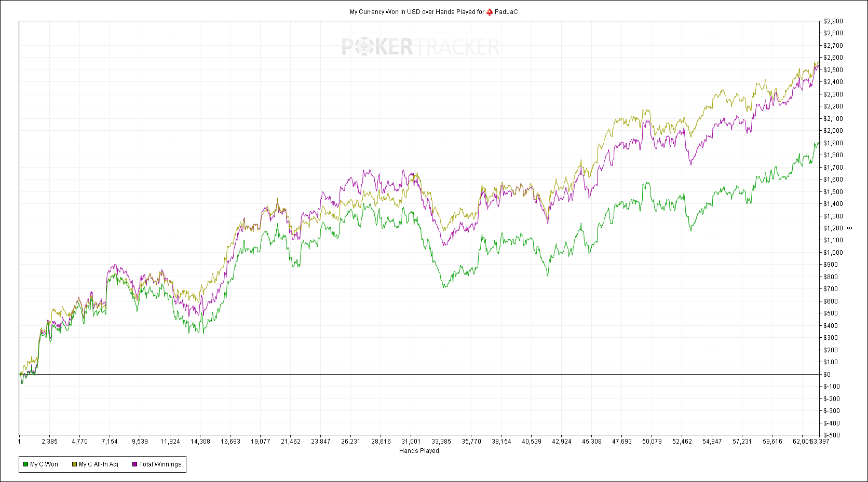Image resolution: width=868 pixels, height=482 pixels.
Task: Click the $-500 y-axis value
Action: click(x=832, y=435)
